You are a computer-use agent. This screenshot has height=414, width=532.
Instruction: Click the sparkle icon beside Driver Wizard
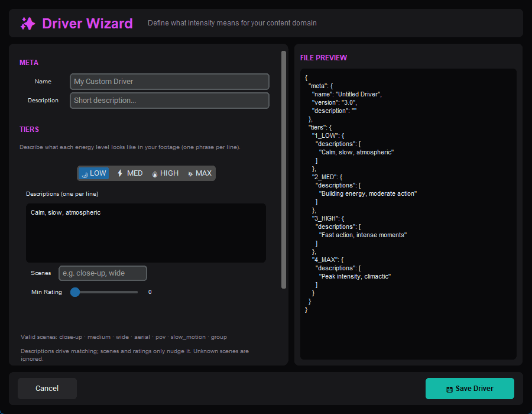tap(28, 24)
